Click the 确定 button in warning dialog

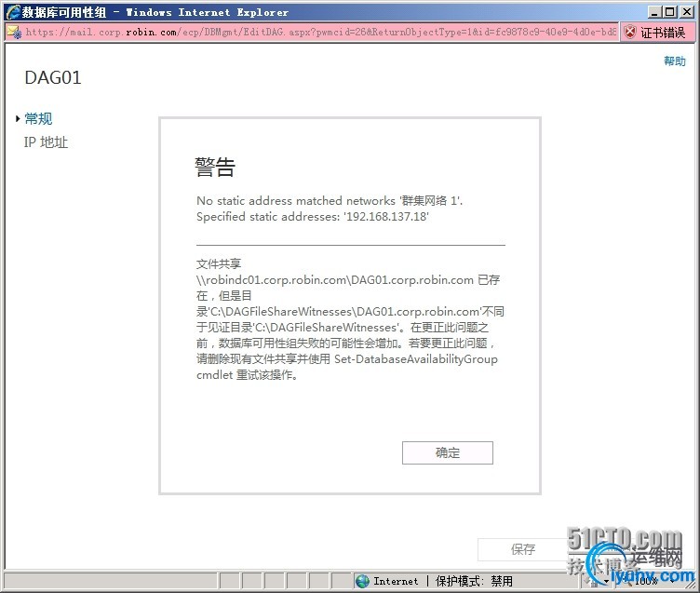pos(448,452)
